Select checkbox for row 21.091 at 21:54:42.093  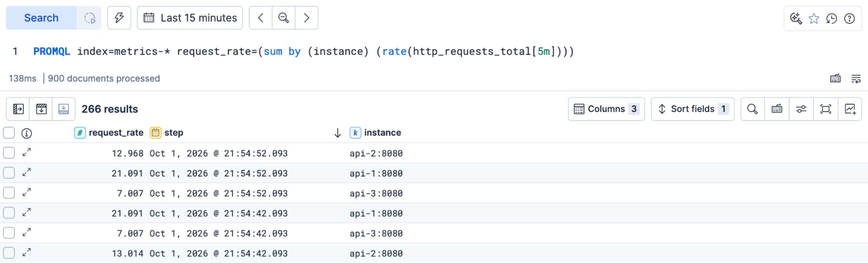9,213
